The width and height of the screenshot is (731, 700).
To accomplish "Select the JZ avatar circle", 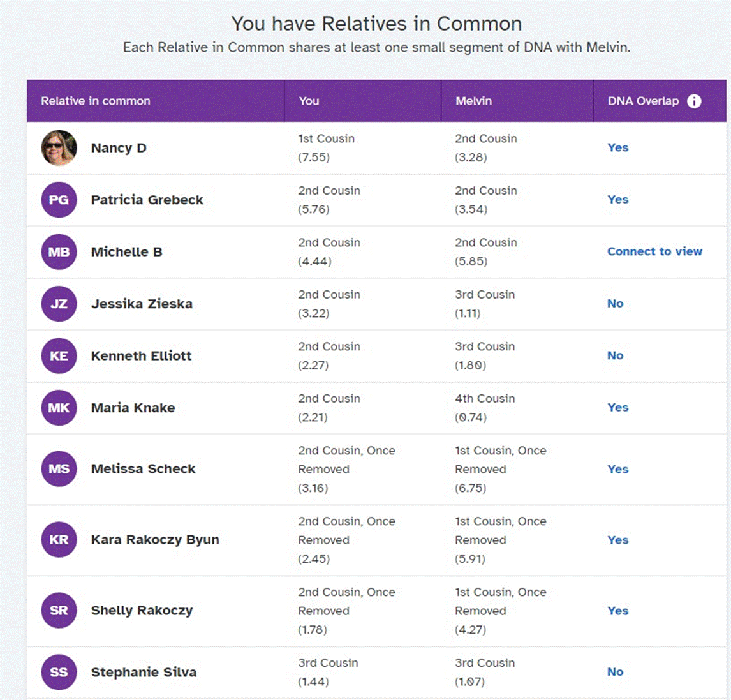I will pyautogui.click(x=59, y=304).
